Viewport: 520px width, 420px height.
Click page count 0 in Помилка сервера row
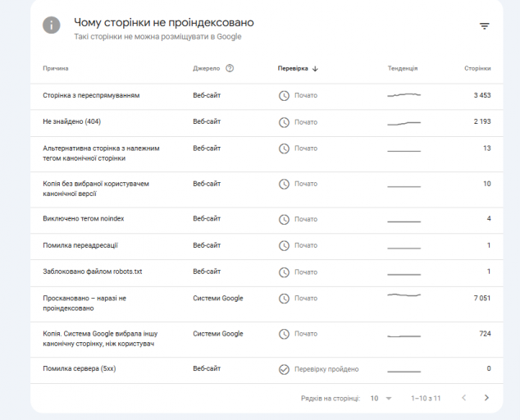point(489,368)
